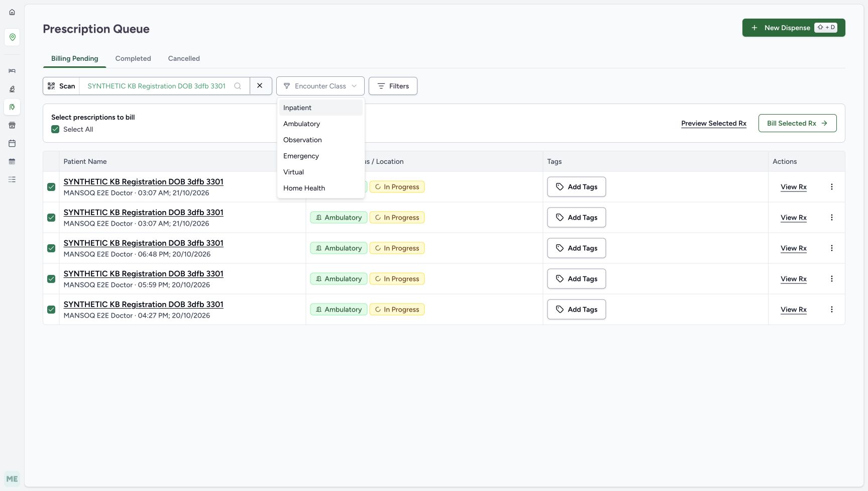Click the location pin sidebar icon
The height and width of the screenshot is (491, 868).
point(12,37)
